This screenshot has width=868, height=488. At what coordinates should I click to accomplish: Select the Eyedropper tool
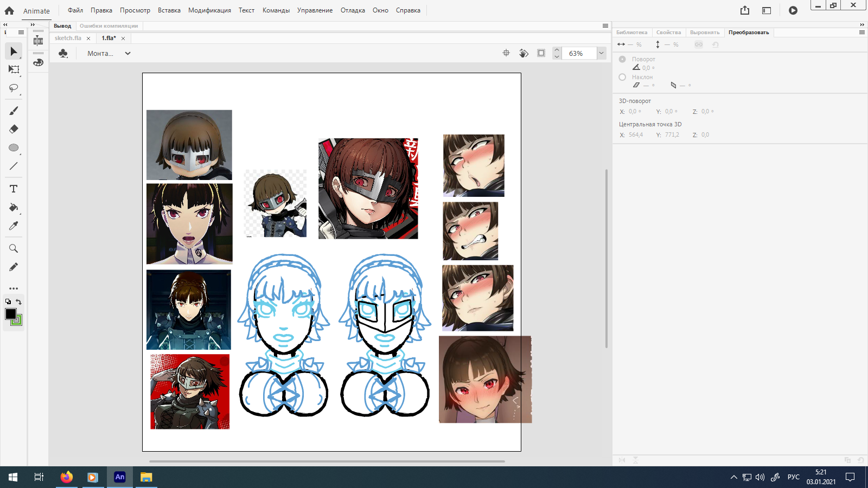pos(14,226)
